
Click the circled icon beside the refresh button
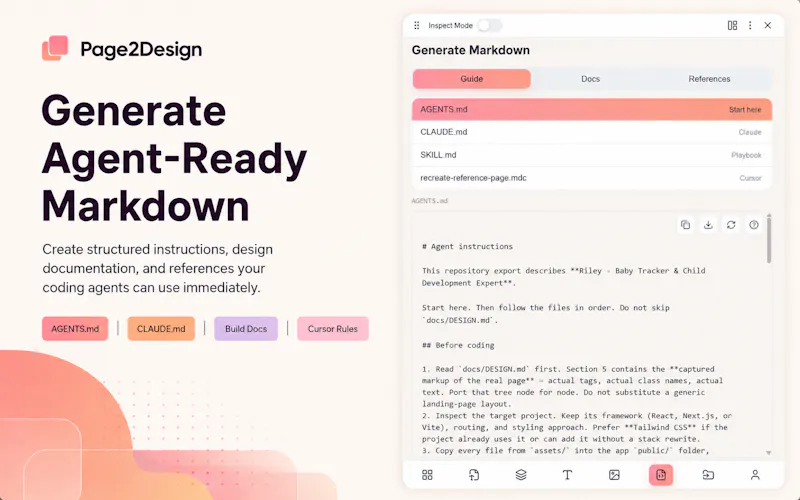click(754, 225)
